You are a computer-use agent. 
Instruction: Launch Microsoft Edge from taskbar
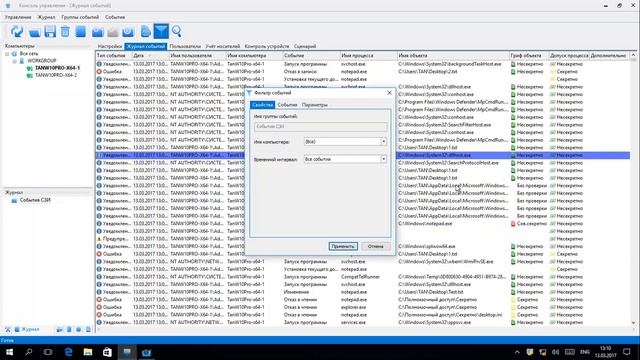(68, 352)
